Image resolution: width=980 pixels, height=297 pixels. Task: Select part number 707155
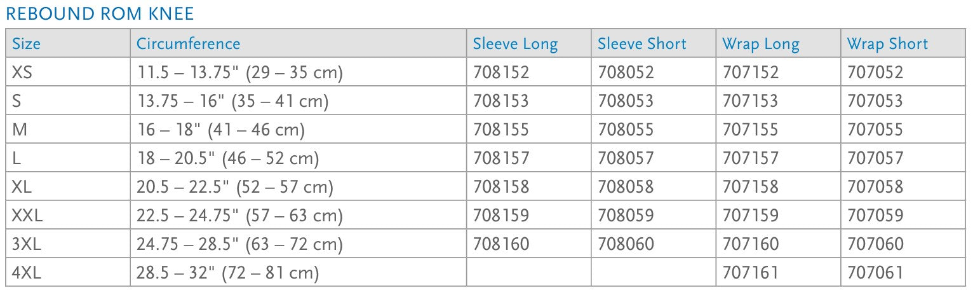click(750, 130)
